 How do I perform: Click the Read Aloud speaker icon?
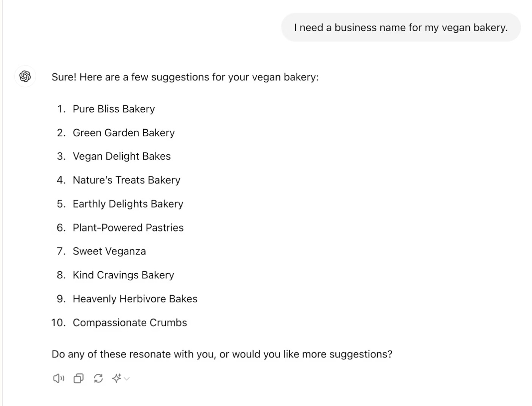[59, 378]
